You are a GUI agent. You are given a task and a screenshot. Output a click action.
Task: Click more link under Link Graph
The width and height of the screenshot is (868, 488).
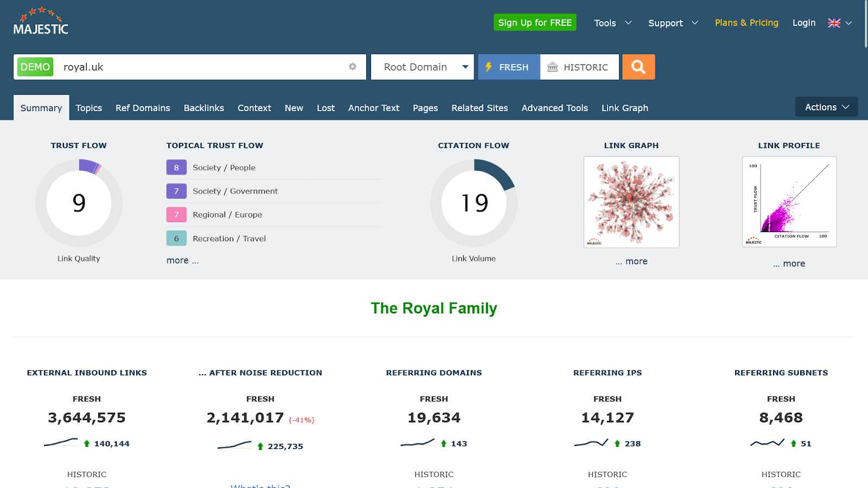631,261
